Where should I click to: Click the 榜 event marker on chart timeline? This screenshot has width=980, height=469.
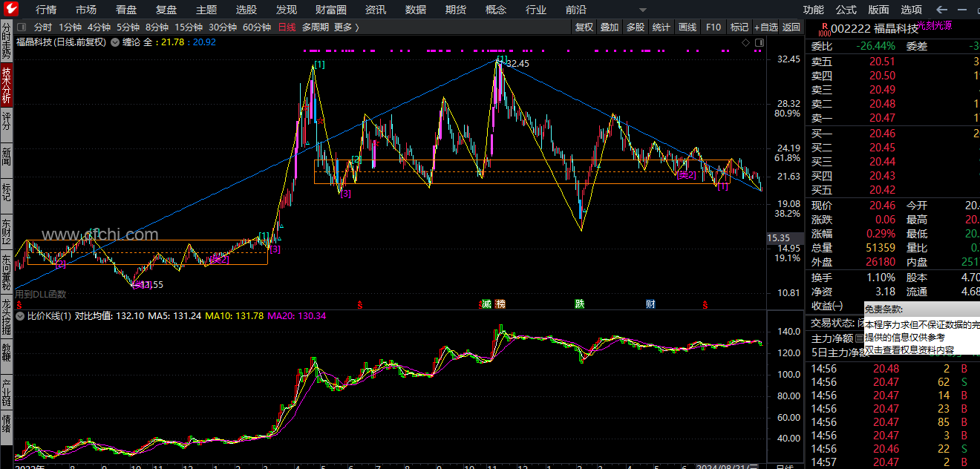click(x=500, y=304)
